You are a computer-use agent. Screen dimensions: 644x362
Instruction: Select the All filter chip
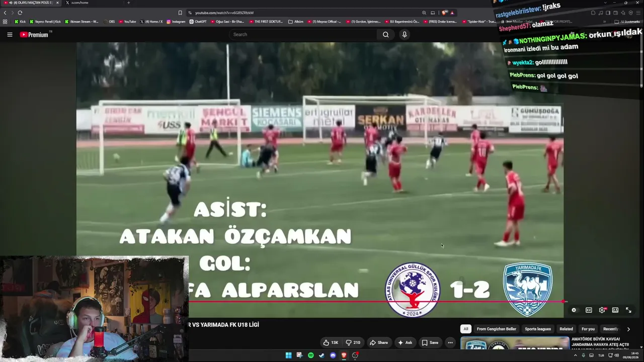click(x=466, y=329)
